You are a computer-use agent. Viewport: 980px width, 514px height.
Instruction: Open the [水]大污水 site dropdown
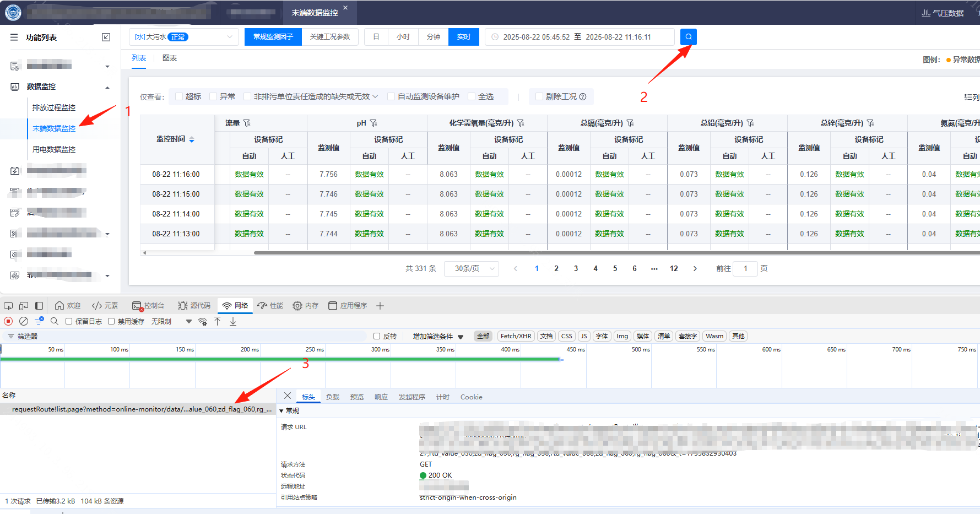[x=184, y=37]
